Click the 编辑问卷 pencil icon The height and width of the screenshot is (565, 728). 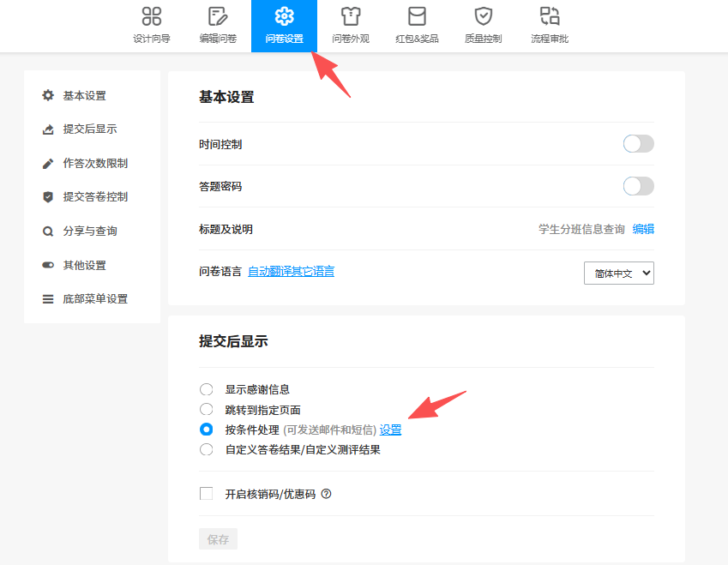218,16
